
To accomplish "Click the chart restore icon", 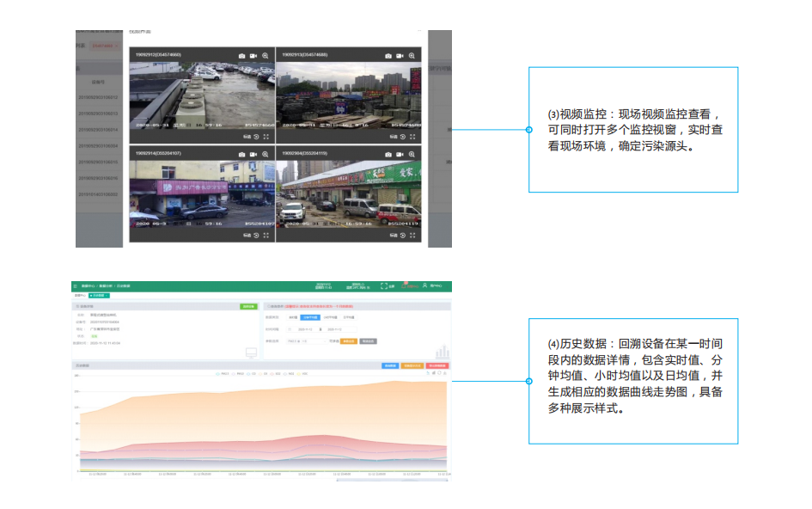I will click(439, 372).
